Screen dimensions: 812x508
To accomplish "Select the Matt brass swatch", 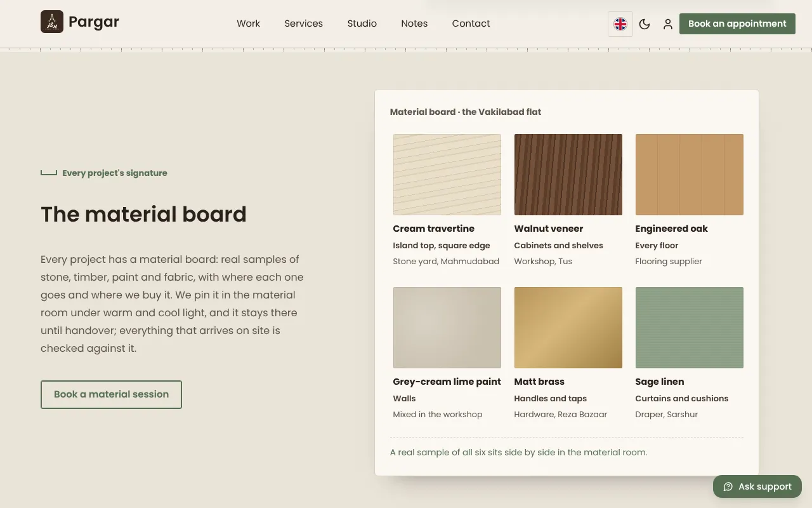I will tap(568, 328).
